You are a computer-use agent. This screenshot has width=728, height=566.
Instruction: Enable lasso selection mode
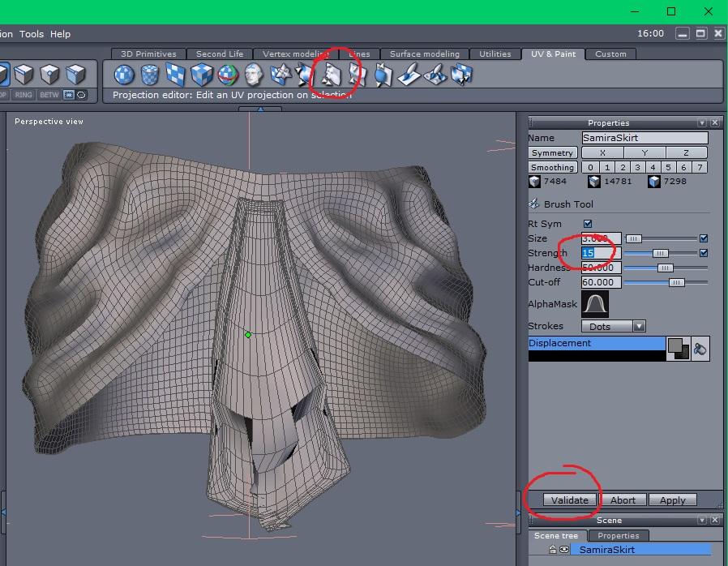coord(81,95)
